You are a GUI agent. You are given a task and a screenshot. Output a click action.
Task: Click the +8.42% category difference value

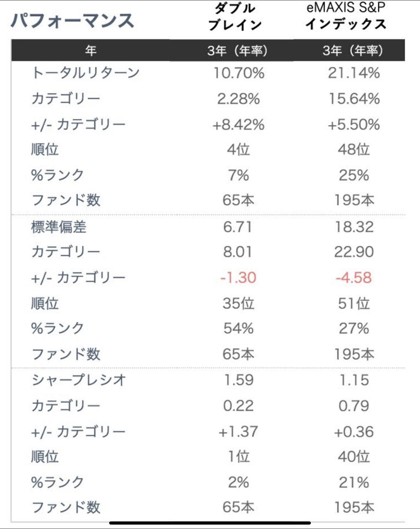(x=239, y=125)
